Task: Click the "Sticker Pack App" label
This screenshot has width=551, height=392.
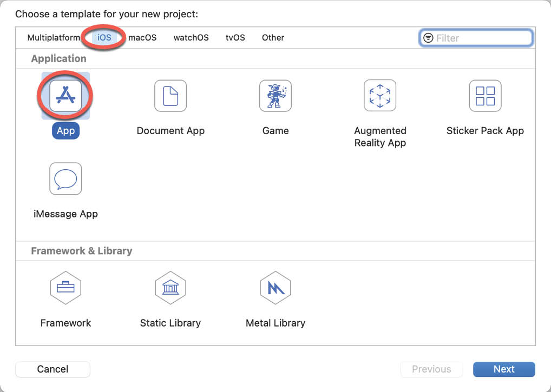Action: point(485,130)
